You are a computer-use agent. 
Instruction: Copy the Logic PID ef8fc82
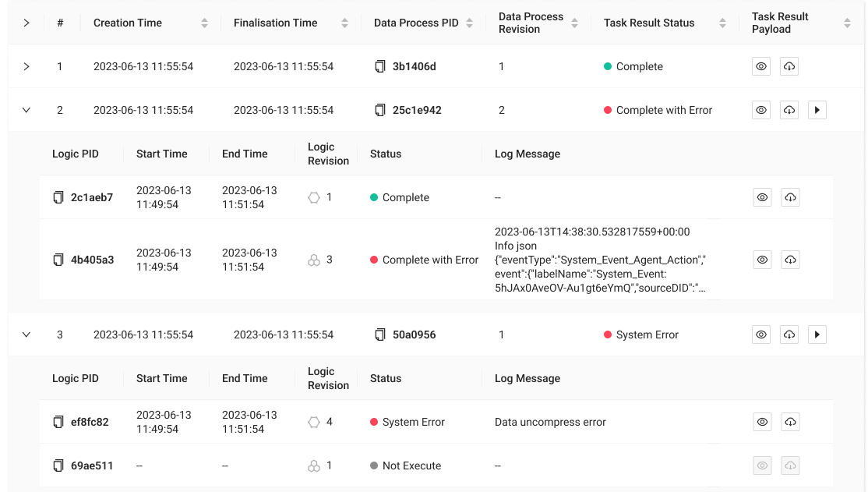pyautogui.click(x=58, y=423)
